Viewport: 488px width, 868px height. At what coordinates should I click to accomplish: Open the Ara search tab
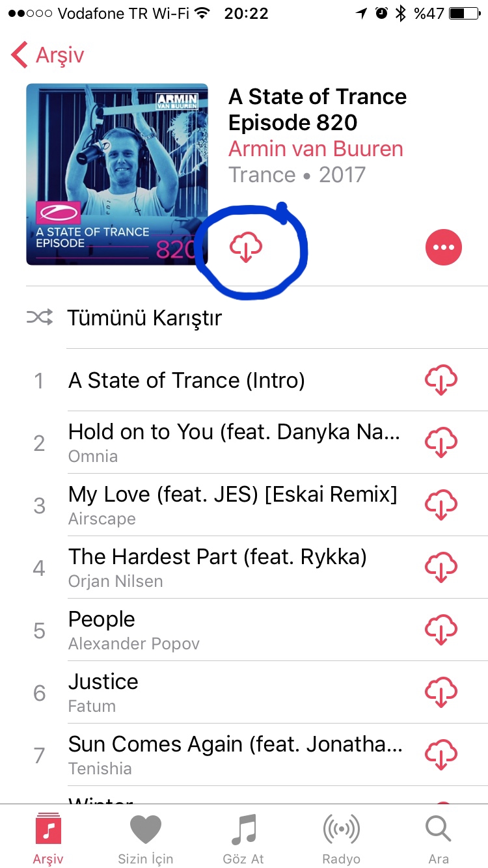(x=439, y=839)
